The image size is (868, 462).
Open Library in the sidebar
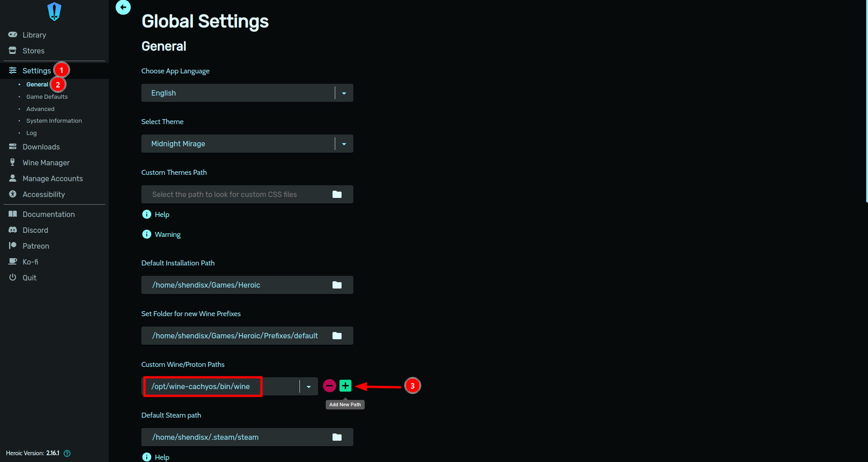coord(34,35)
